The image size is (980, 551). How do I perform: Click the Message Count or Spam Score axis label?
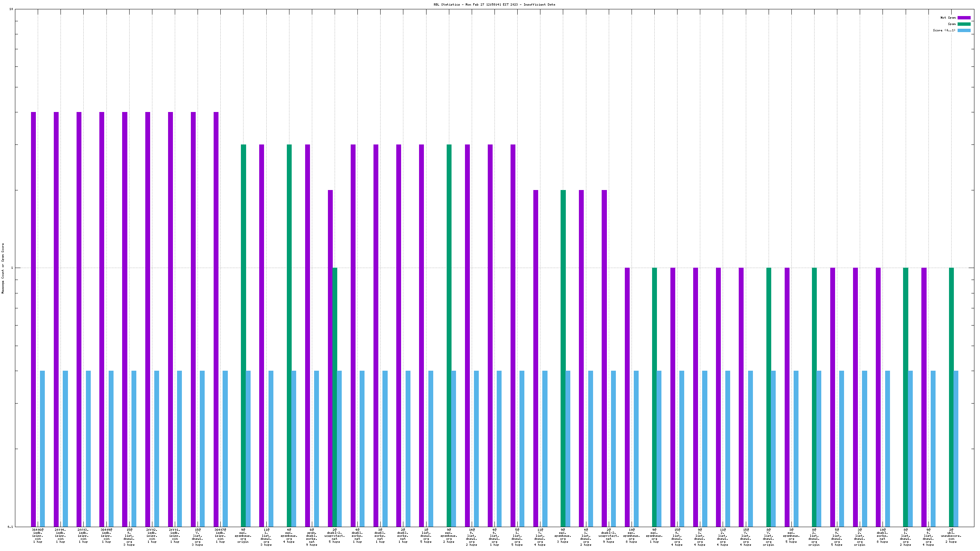point(3,268)
